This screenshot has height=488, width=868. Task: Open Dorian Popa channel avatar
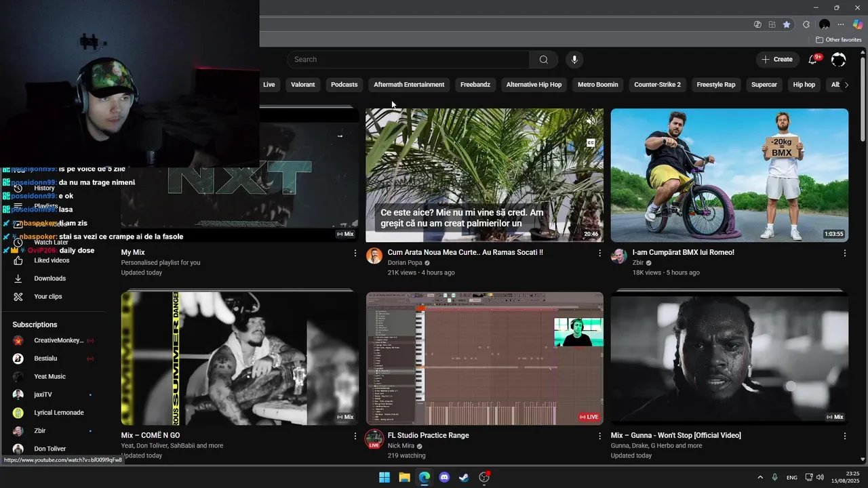(374, 256)
